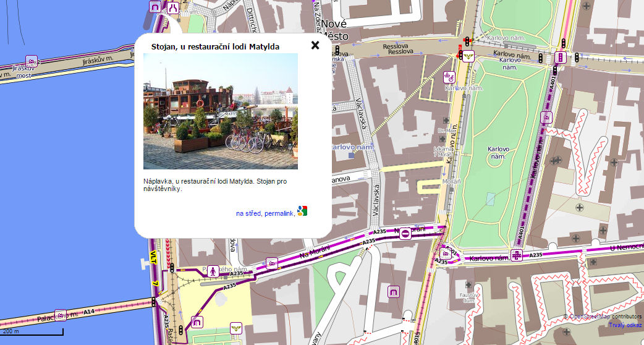Close the Stojan Matylda info popup
Image resolution: width=644 pixels, height=345 pixels.
point(315,45)
